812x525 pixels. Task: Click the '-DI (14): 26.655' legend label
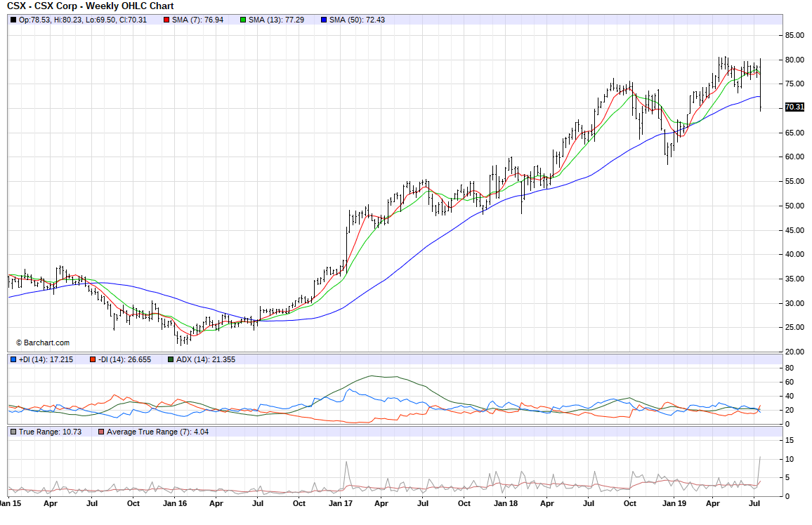[x=125, y=359]
